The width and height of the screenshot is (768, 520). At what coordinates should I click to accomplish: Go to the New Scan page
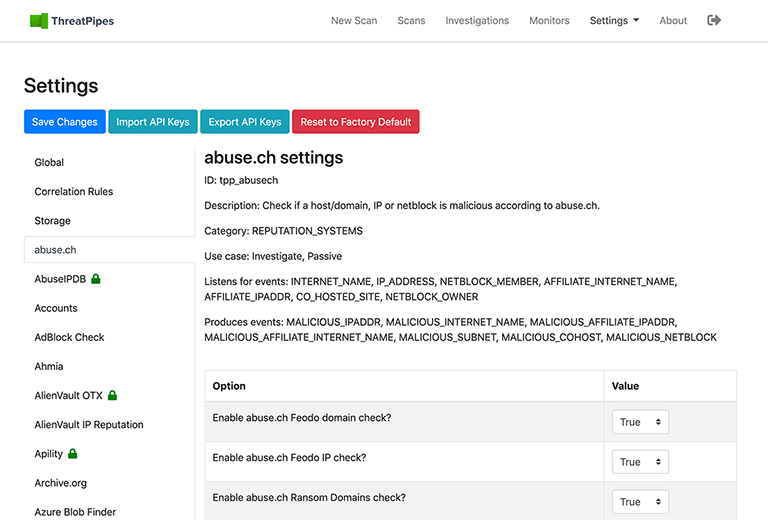[x=354, y=20]
